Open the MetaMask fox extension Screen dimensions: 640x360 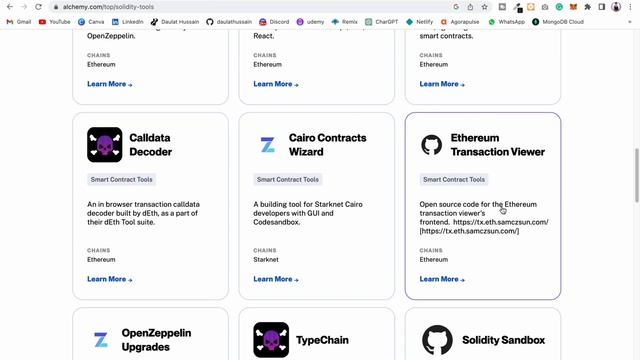point(573,7)
